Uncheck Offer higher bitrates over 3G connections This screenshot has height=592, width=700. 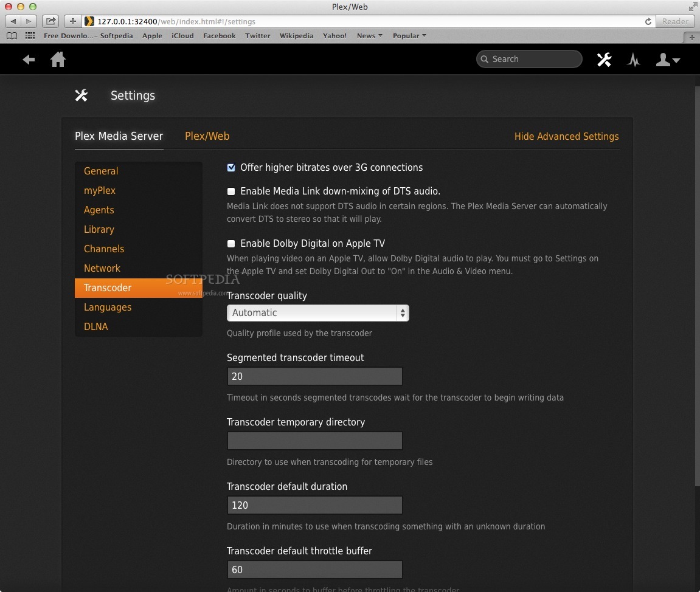(x=231, y=168)
